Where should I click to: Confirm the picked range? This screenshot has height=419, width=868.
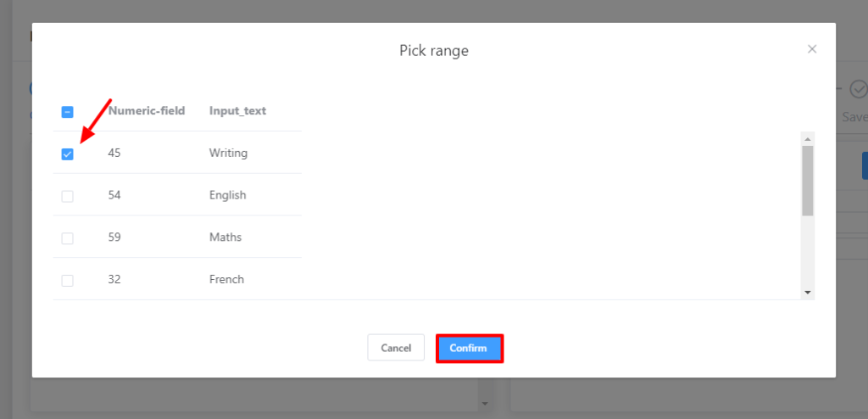(x=469, y=348)
